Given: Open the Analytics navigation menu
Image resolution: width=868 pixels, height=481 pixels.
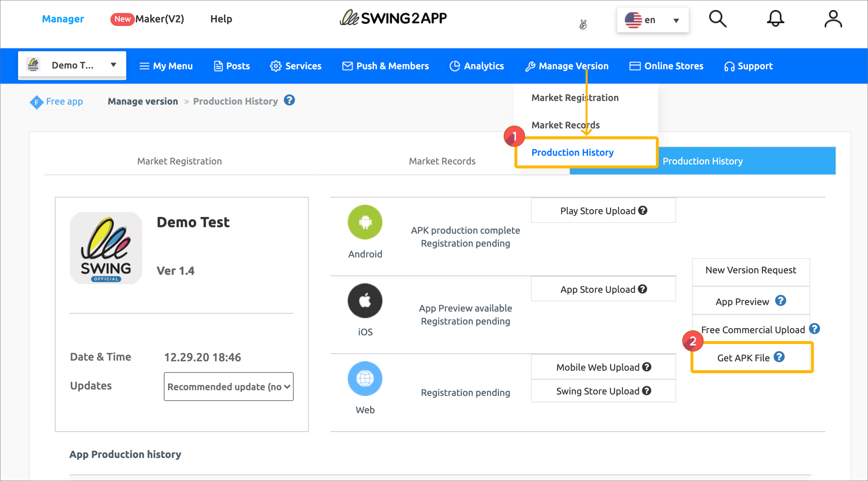Looking at the screenshot, I should (x=477, y=66).
